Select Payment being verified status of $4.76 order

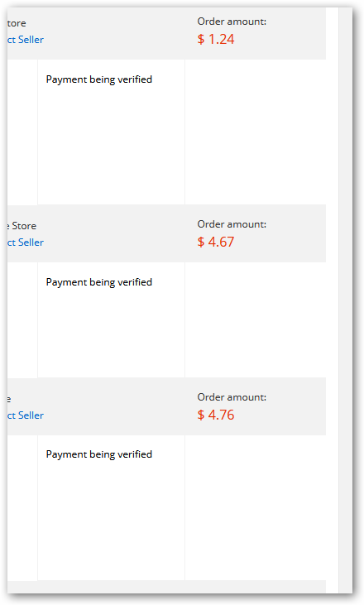(99, 454)
